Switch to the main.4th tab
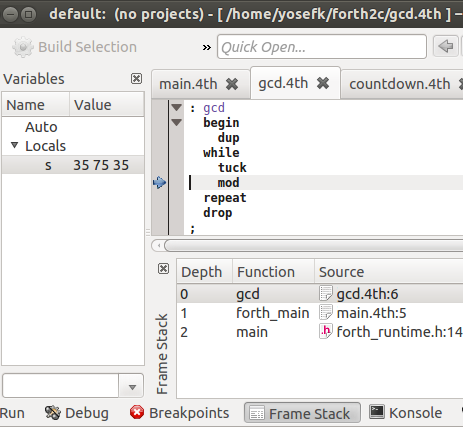This screenshot has height=427, width=463. click(188, 84)
